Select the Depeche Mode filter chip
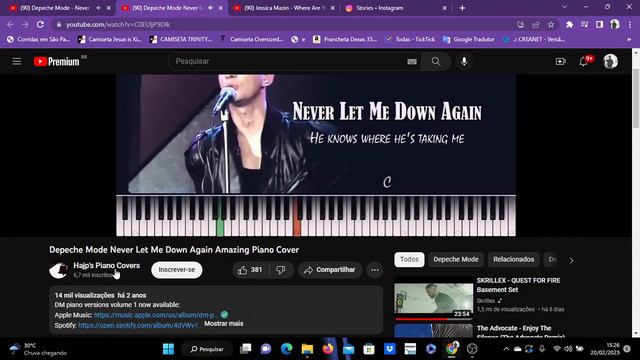Screen dimensions: 640x360 (x=456, y=260)
